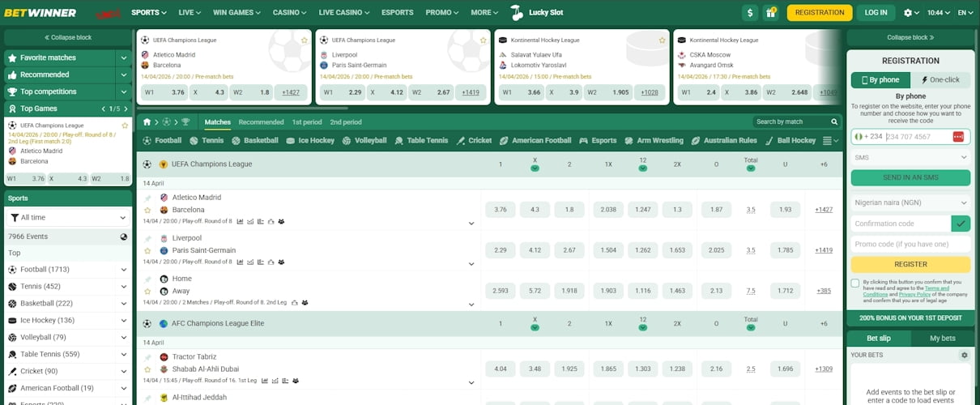Switch to the 1st period tab
This screenshot has height=405, width=980.
[x=307, y=122]
